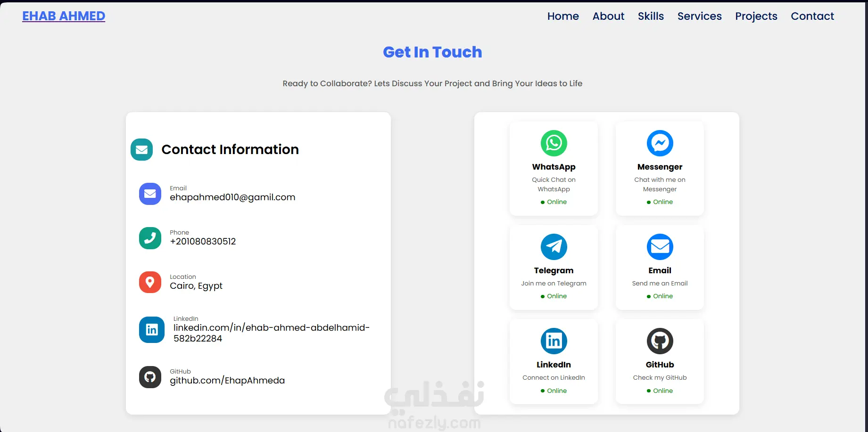Click the "Ready to Collaborate?" subtitle text
This screenshot has height=432, width=868.
point(432,83)
